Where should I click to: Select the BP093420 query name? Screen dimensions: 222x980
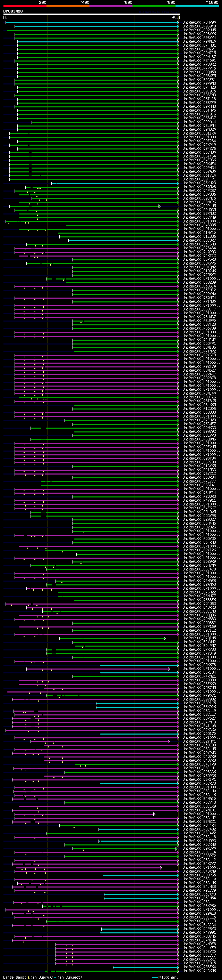pos(13,11)
